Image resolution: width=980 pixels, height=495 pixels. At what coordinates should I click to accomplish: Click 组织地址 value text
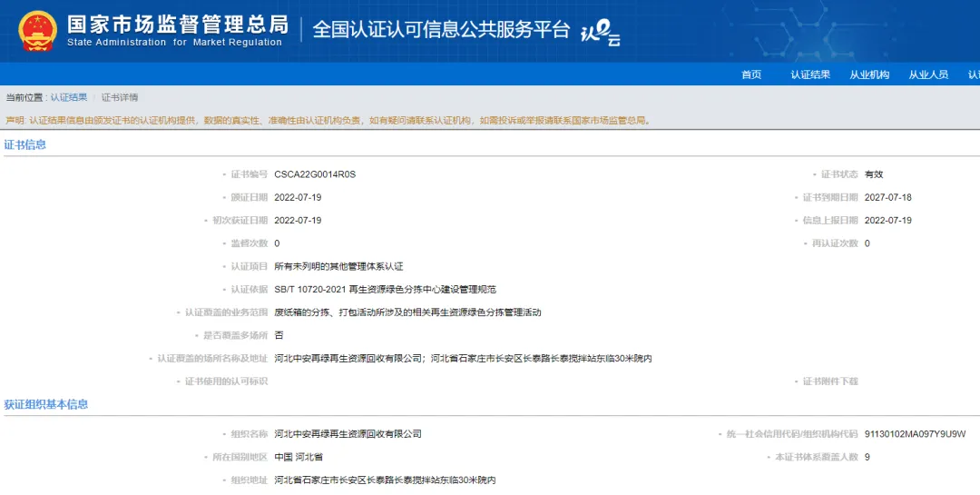tap(385, 480)
